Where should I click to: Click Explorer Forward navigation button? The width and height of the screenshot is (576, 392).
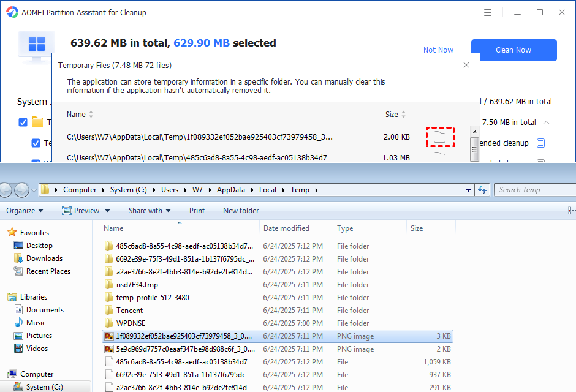click(21, 190)
